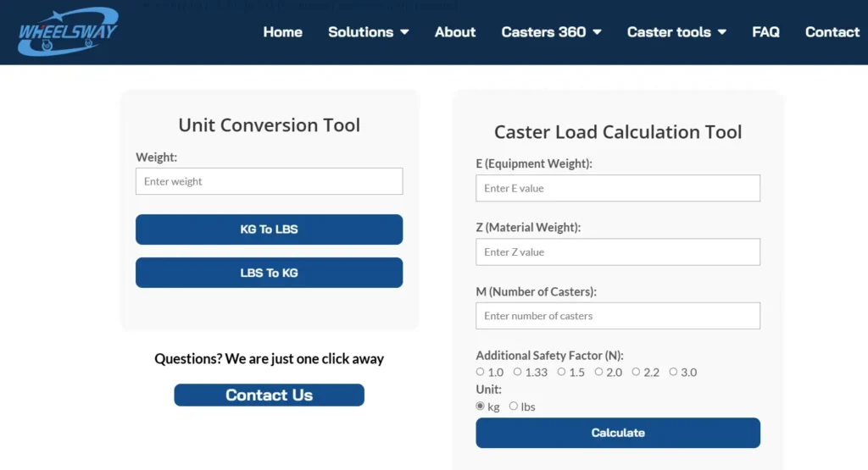Focus the Number of Casters field
868x470 pixels.
[x=618, y=316]
